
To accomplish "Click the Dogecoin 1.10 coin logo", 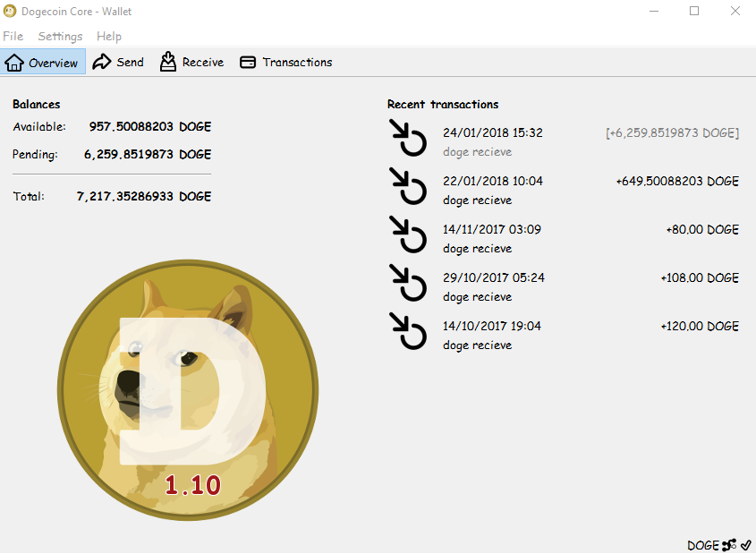I will pos(188,389).
